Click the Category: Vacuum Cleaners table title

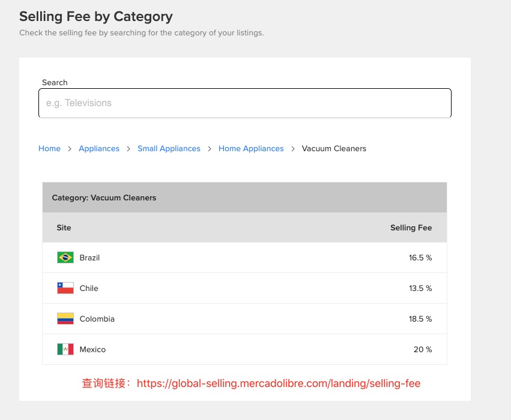tap(104, 197)
